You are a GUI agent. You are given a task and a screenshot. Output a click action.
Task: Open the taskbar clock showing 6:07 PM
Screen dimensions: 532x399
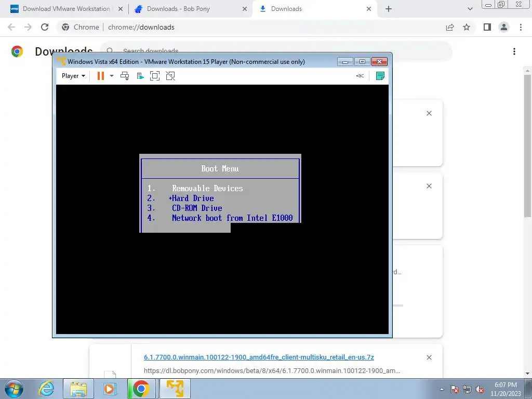[505, 389]
